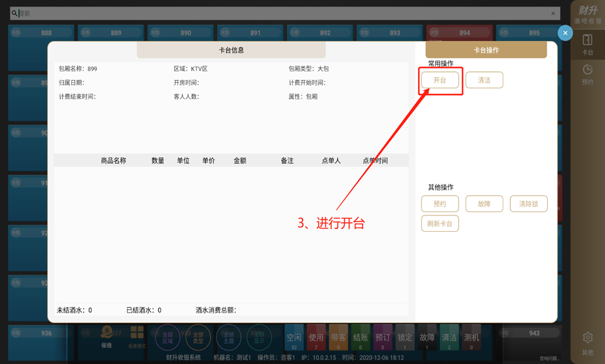Select the 卡台信息 tab
Image resolution: width=605 pixels, height=364 pixels.
pyautogui.click(x=231, y=50)
